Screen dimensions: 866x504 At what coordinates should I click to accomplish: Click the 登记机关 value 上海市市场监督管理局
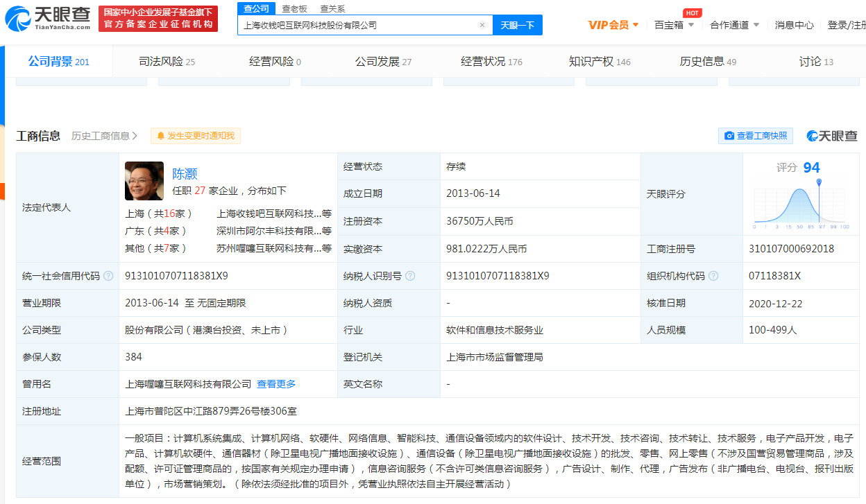click(495, 357)
